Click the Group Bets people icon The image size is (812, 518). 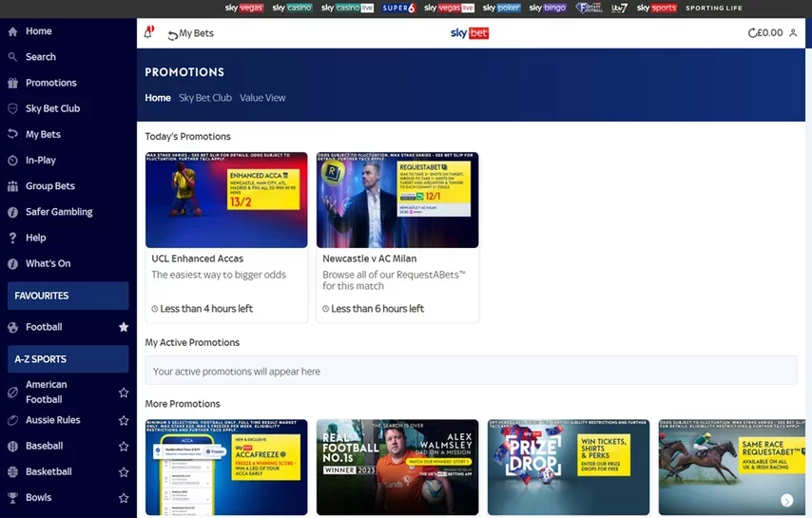coord(13,186)
